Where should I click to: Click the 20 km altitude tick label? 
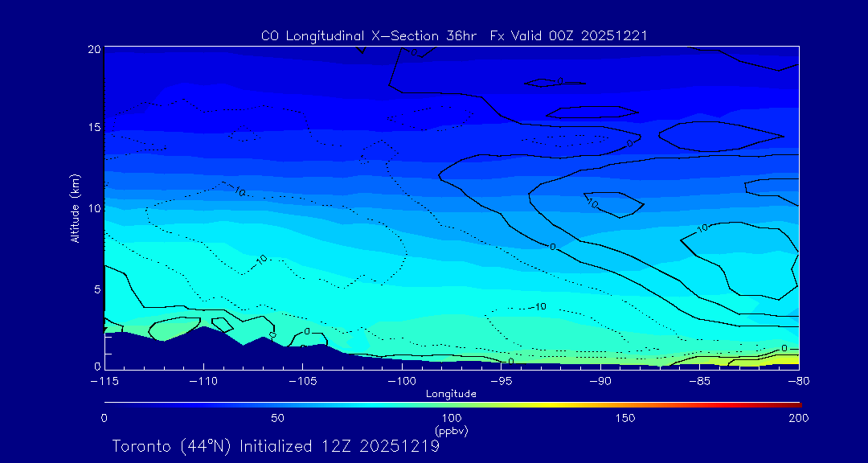click(x=93, y=49)
